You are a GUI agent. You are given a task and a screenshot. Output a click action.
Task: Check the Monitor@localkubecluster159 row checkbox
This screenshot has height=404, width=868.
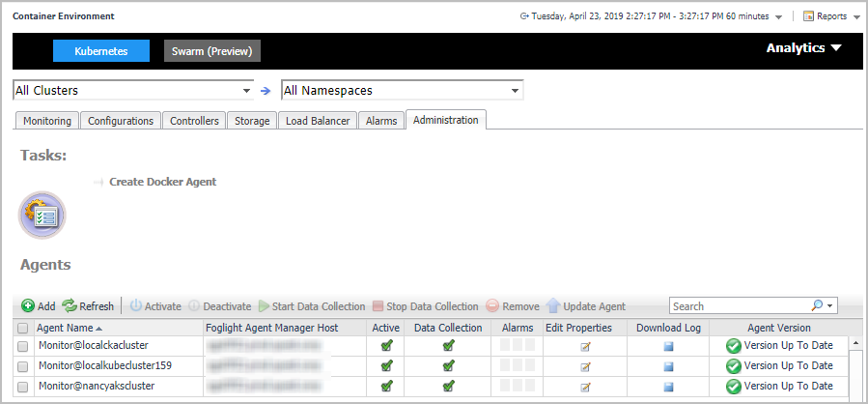[x=22, y=366]
